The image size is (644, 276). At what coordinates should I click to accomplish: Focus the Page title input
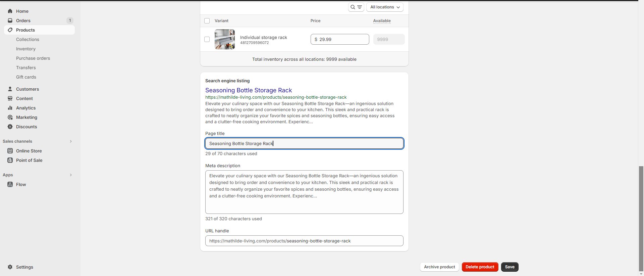pos(304,143)
